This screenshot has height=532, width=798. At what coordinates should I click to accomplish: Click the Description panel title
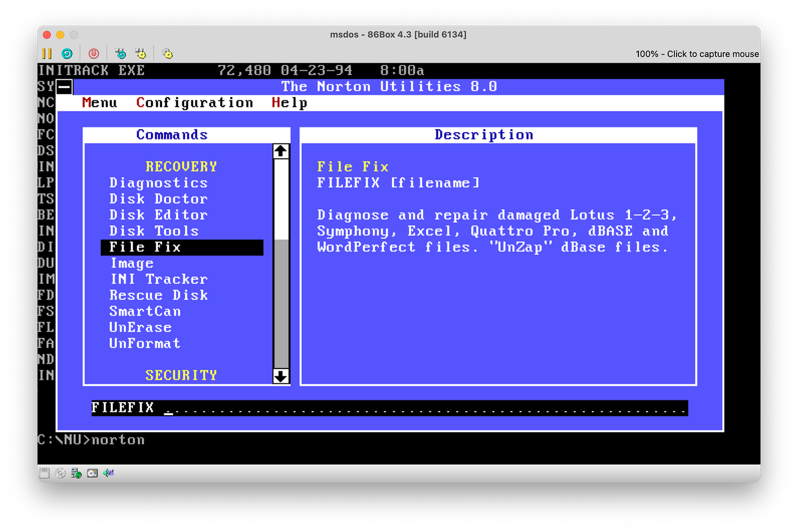pos(484,135)
